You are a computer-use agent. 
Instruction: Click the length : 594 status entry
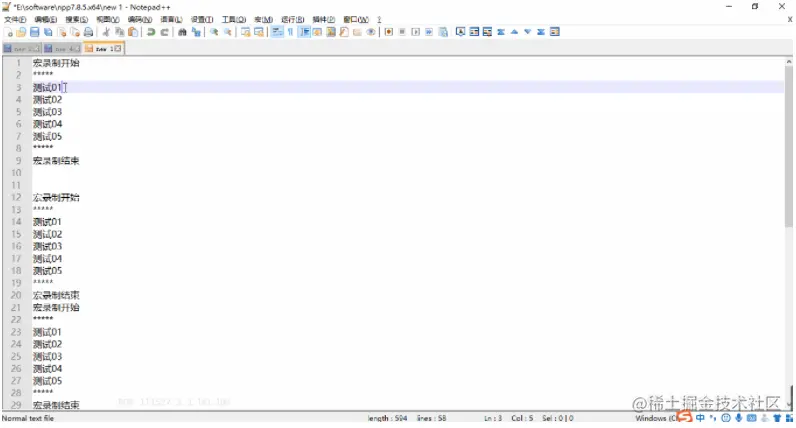[387, 418]
